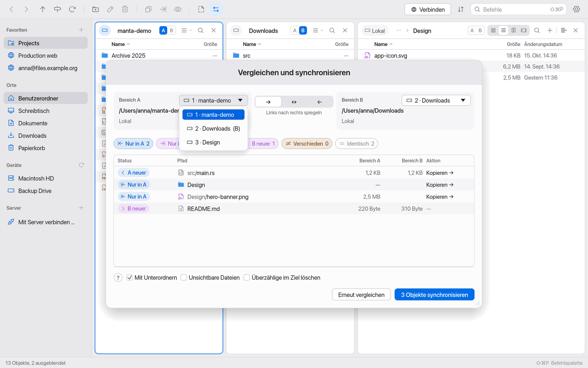The width and height of the screenshot is (588, 368).
Task: Toggle the Identisch filter chip
Action: click(356, 144)
